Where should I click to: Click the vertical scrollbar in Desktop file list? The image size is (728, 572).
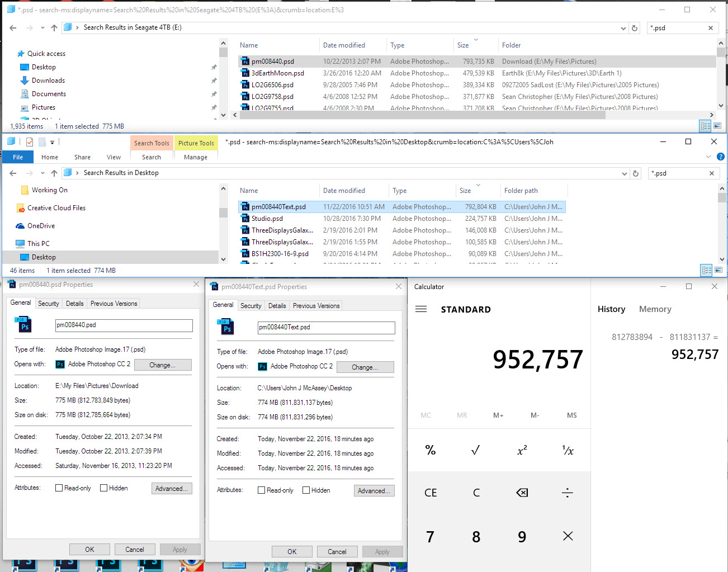coord(722,198)
